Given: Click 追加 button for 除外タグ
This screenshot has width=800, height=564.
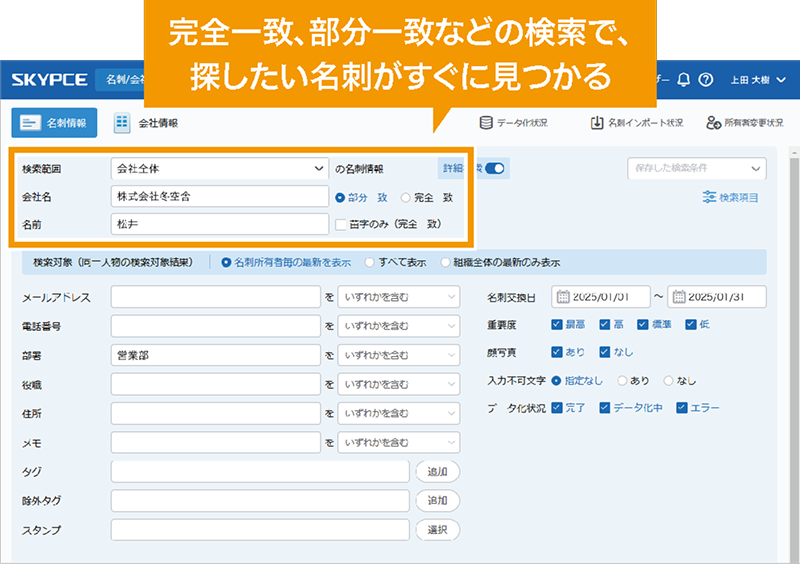Looking at the screenshot, I should [437, 501].
